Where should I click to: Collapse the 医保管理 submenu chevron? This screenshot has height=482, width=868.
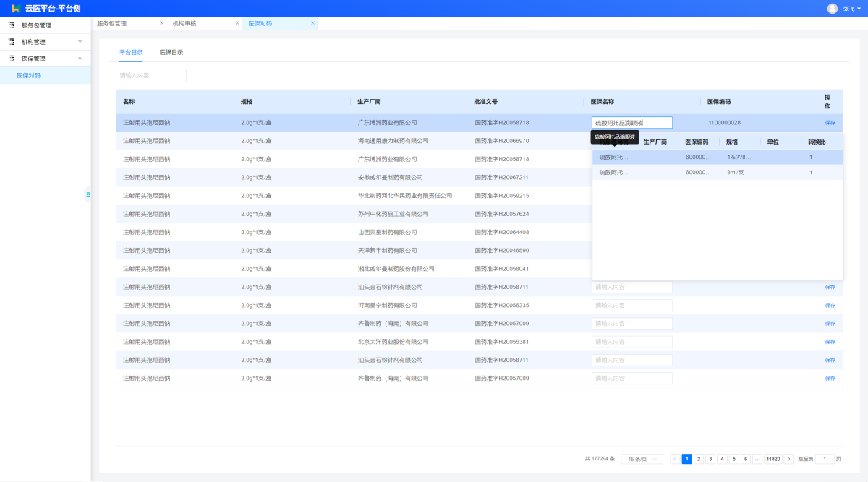(80, 59)
